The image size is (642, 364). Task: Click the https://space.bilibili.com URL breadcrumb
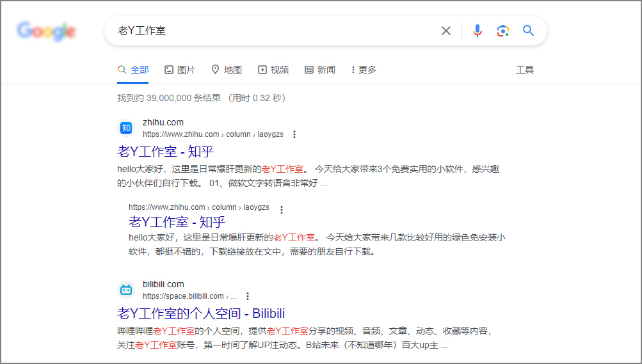coord(189,296)
